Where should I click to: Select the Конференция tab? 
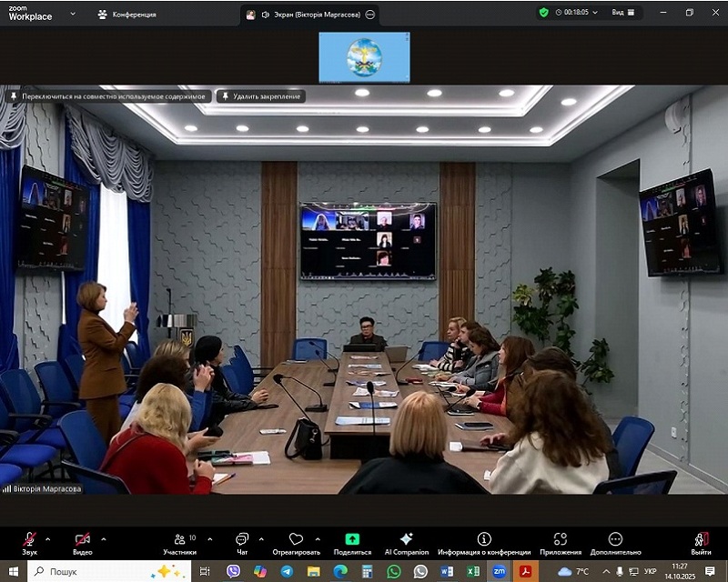pos(127,14)
